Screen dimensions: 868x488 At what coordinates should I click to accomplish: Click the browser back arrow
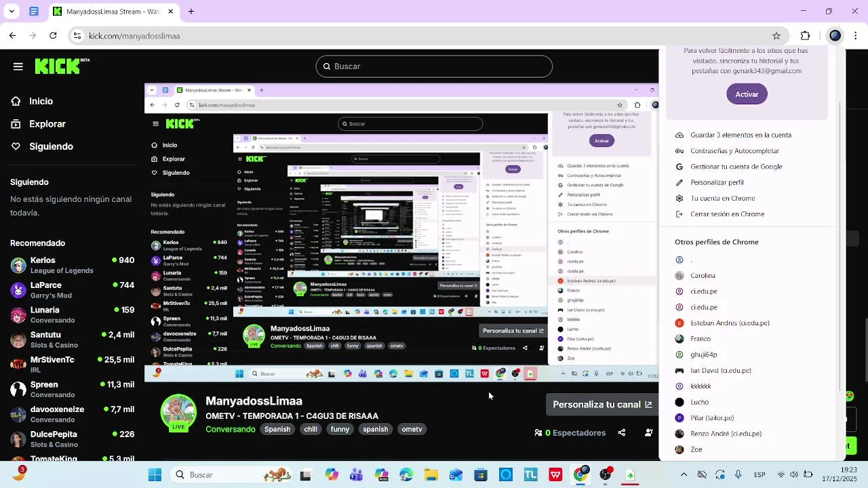(12, 36)
